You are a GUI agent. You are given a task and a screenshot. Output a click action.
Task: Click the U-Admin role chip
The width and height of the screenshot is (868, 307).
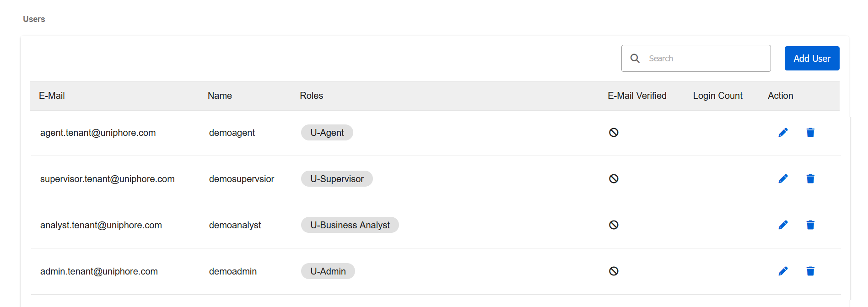[x=328, y=271]
